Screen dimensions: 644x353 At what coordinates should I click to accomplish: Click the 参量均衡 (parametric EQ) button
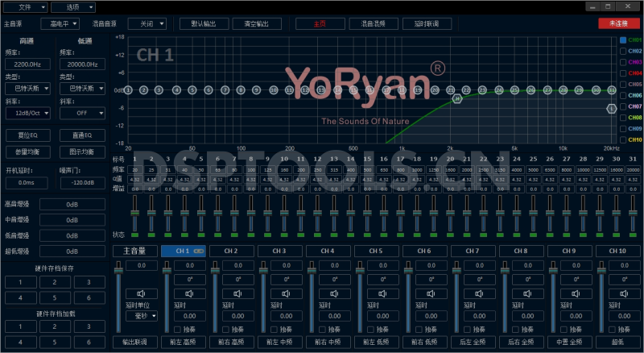[x=28, y=152]
